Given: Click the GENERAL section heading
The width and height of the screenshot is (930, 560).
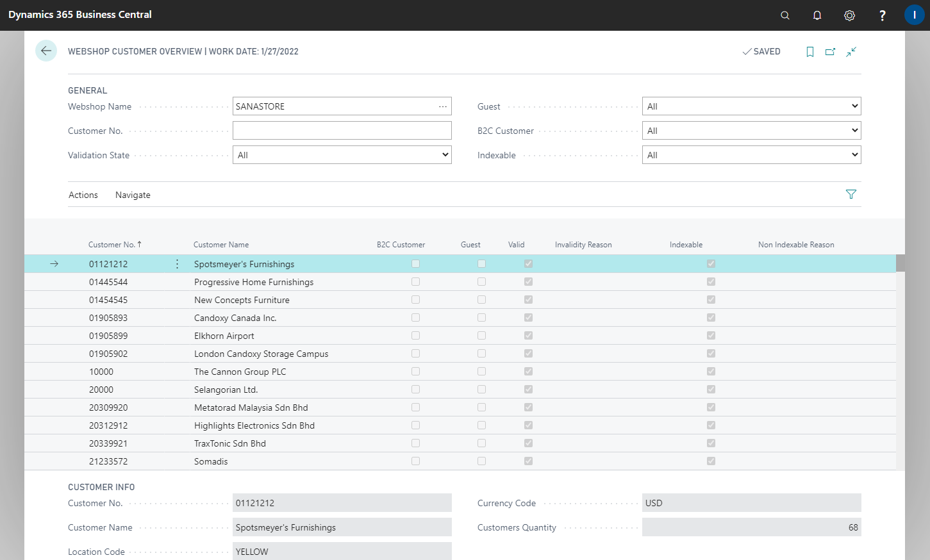Looking at the screenshot, I should (x=88, y=90).
